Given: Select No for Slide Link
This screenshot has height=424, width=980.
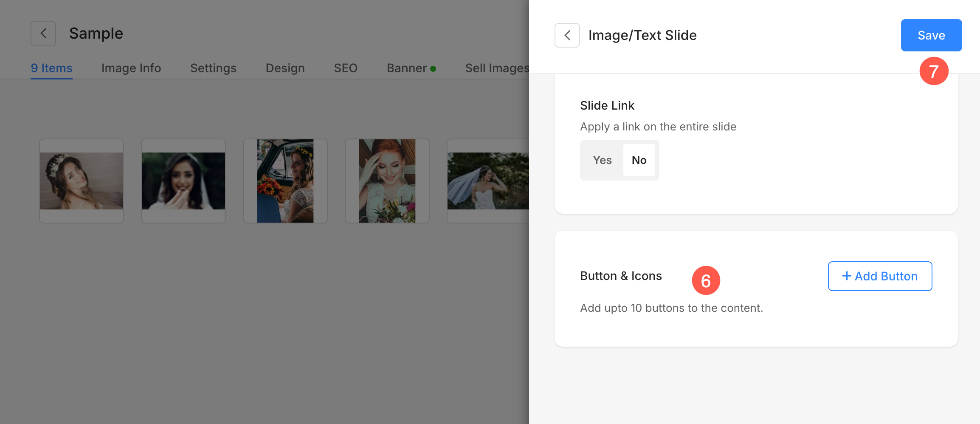Looking at the screenshot, I should pyautogui.click(x=639, y=160).
